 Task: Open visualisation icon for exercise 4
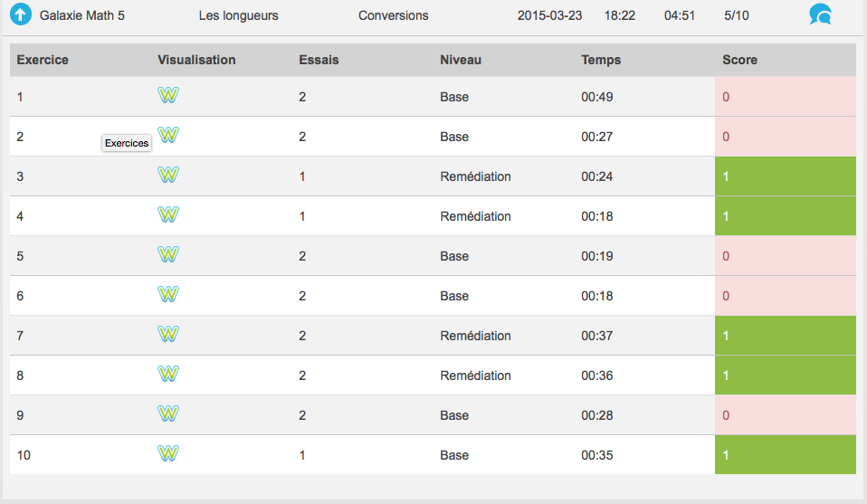tap(168, 214)
